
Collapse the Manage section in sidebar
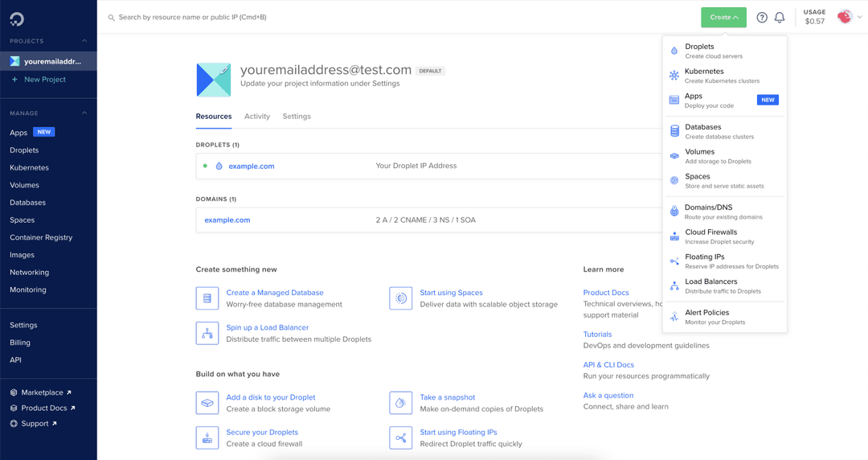[84, 113]
